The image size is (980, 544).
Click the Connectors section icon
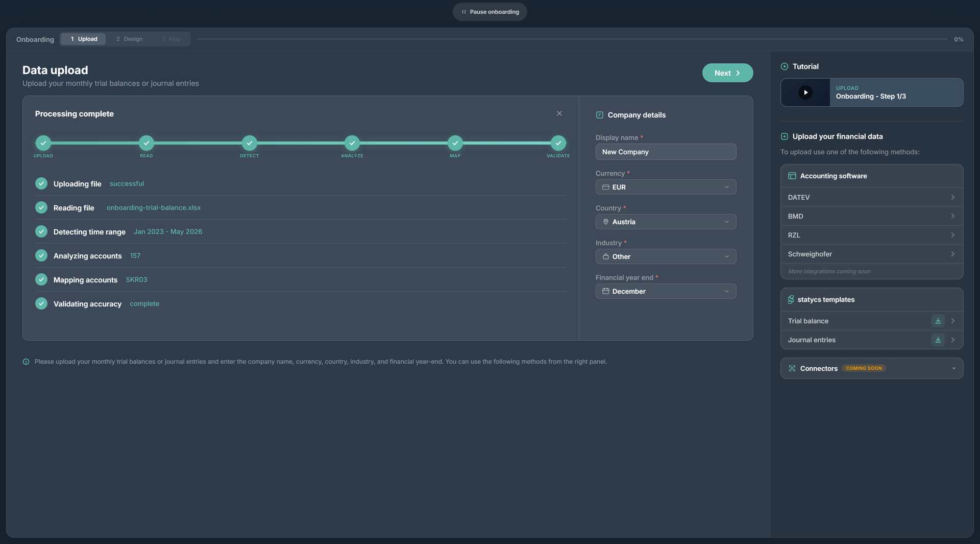tap(792, 368)
